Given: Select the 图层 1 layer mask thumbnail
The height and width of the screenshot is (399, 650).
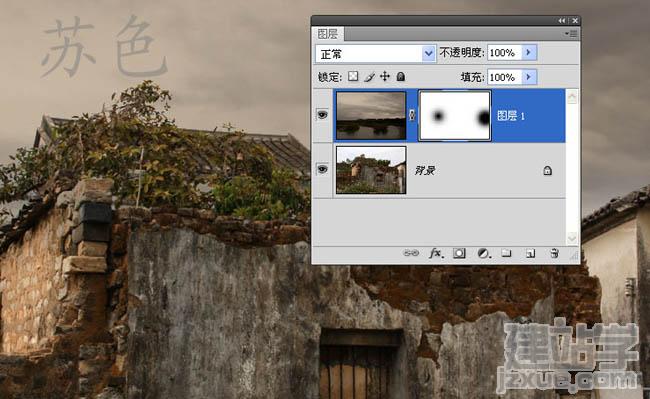Looking at the screenshot, I should [455, 116].
